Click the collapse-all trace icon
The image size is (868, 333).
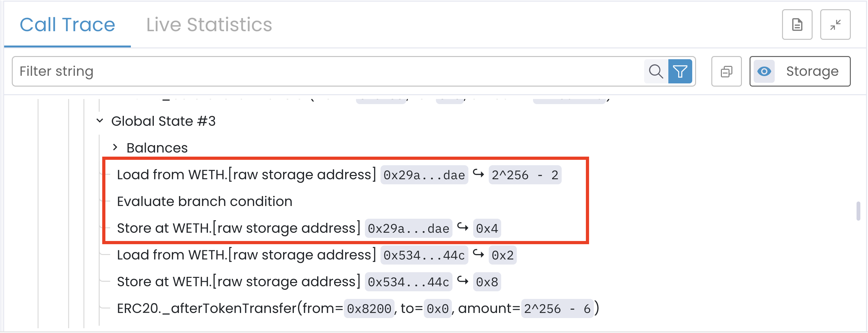726,71
